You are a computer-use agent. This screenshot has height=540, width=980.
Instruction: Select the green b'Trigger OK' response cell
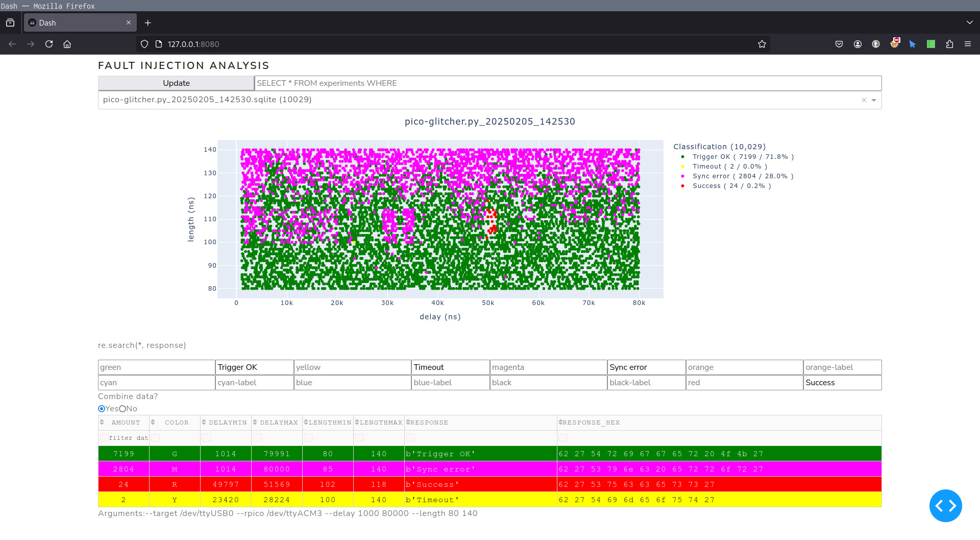pos(481,454)
